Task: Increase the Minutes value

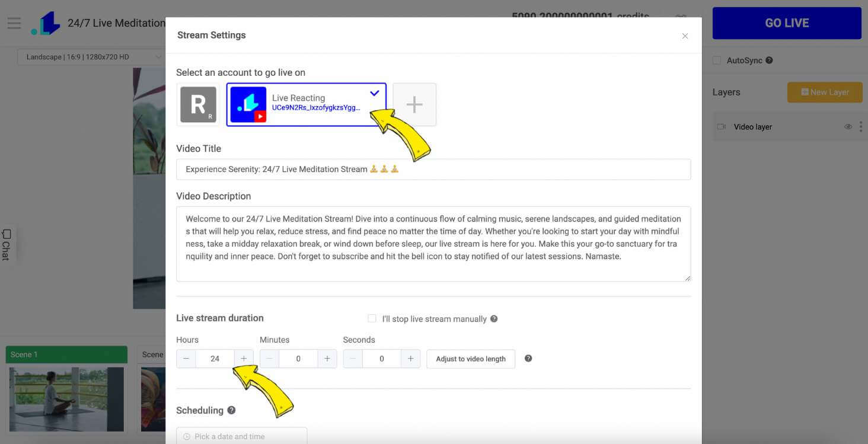Action: (x=327, y=359)
